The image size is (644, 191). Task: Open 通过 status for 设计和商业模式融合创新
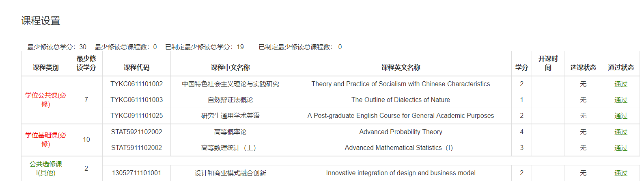point(620,173)
